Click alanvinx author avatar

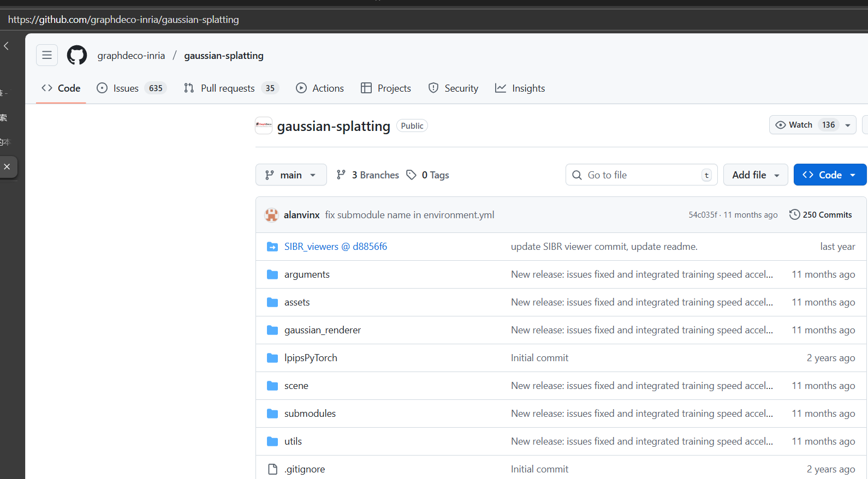[271, 215]
